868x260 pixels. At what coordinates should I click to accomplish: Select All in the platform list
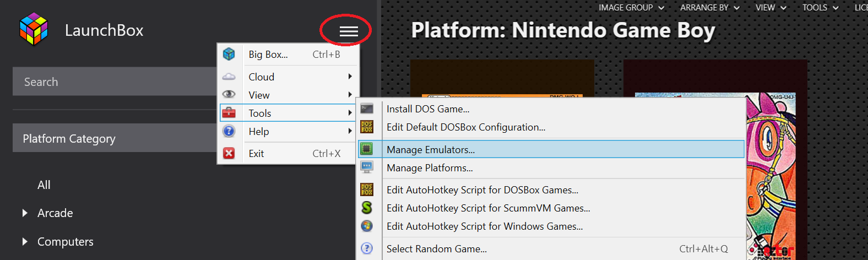tap(44, 185)
